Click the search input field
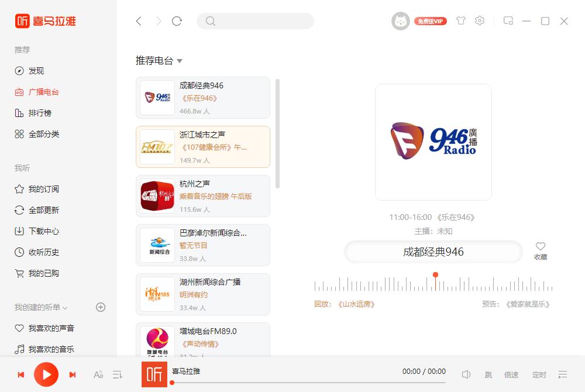The width and height of the screenshot is (585, 392). point(255,20)
